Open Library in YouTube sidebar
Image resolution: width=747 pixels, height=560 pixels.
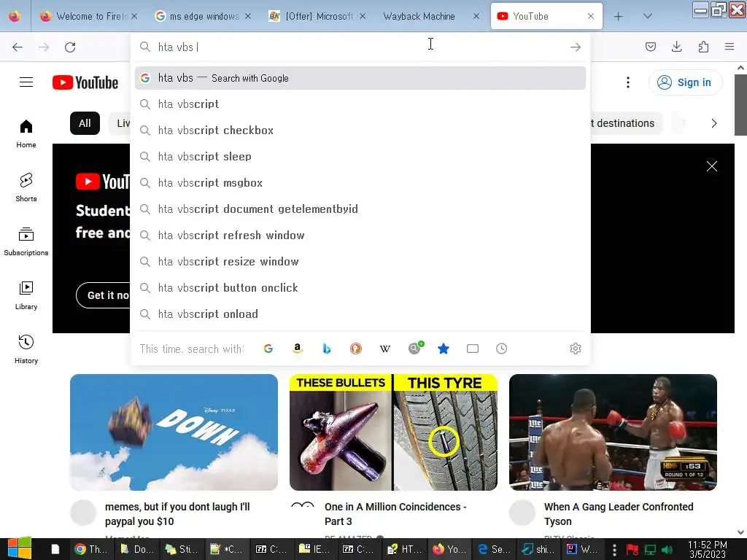pos(26,296)
